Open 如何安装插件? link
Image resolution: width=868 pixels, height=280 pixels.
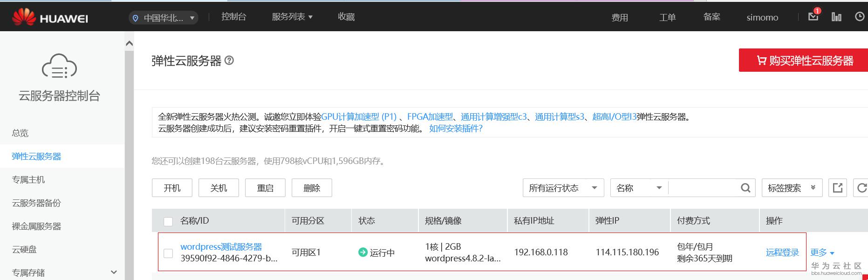click(456, 129)
